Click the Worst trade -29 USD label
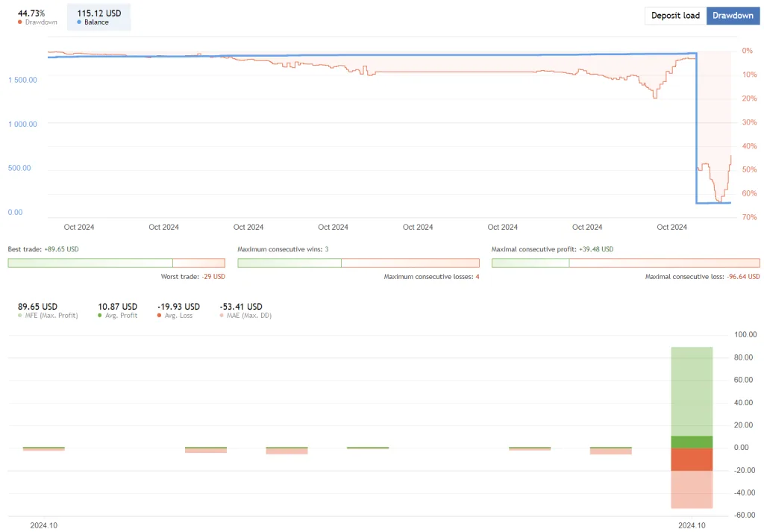764x532 pixels. 192,276
